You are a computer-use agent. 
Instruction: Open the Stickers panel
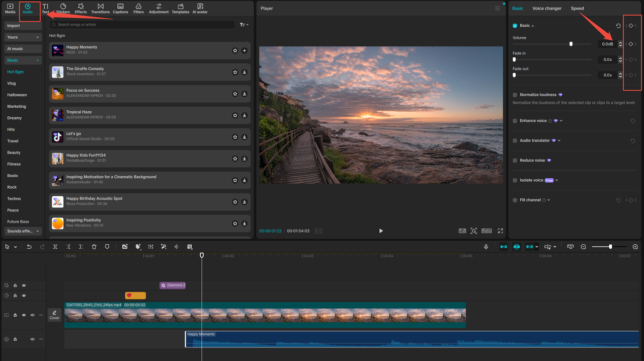[62, 8]
